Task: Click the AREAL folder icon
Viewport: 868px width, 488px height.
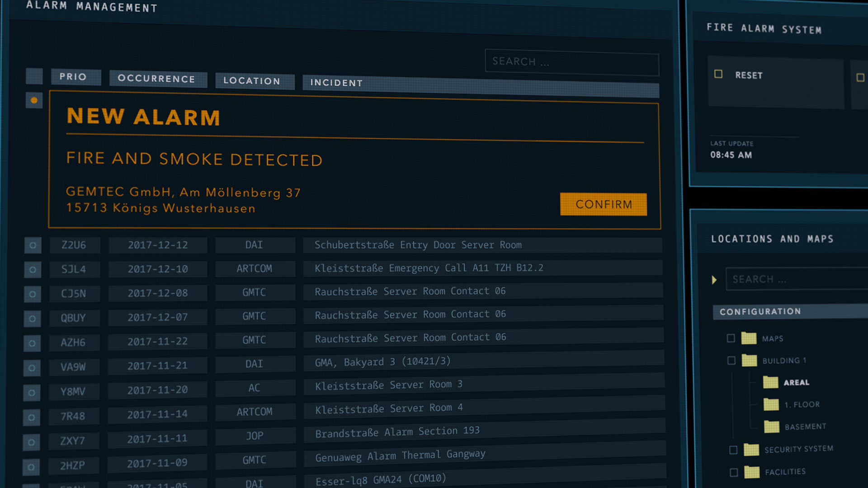Action: (770, 382)
